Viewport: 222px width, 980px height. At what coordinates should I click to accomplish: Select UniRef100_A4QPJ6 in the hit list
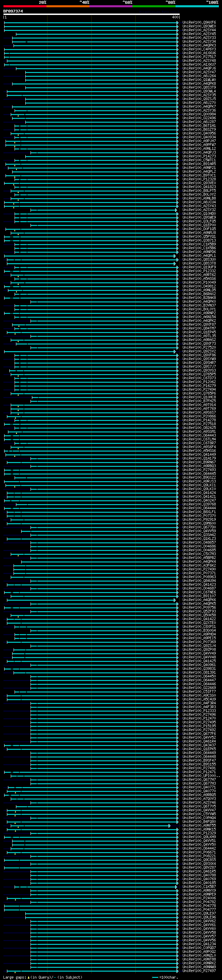199,68
